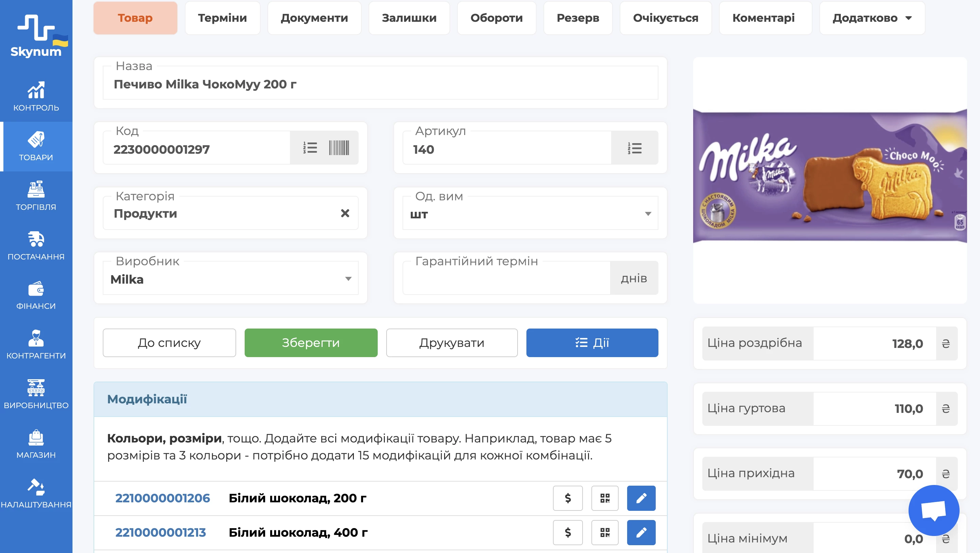This screenshot has width=980, height=553.
Task: Switch to the Терміни tab
Action: (x=223, y=18)
